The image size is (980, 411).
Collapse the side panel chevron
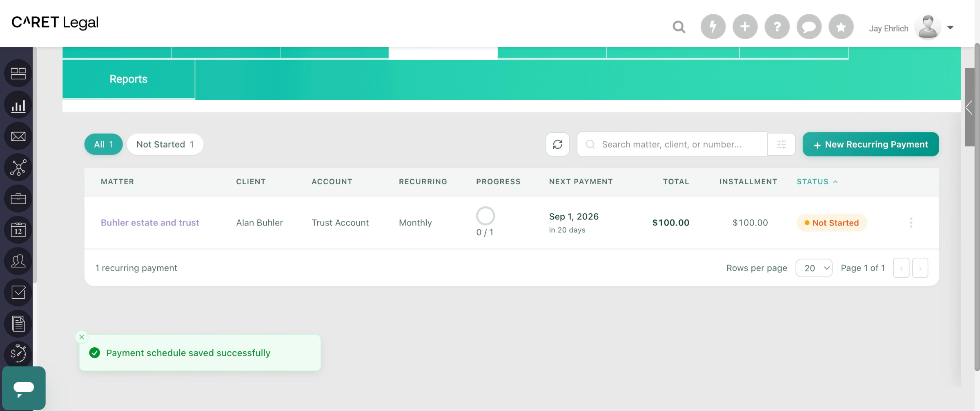(969, 107)
